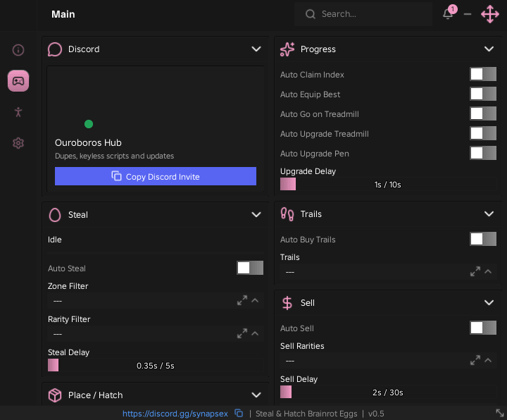Image resolution: width=507 pixels, height=420 pixels.
Task: Click the bottom-right resize corner icon
Action: [x=500, y=413]
